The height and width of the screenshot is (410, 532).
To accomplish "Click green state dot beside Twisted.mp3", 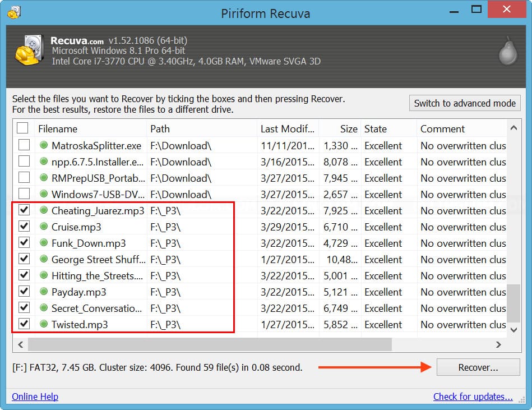I will (x=44, y=325).
